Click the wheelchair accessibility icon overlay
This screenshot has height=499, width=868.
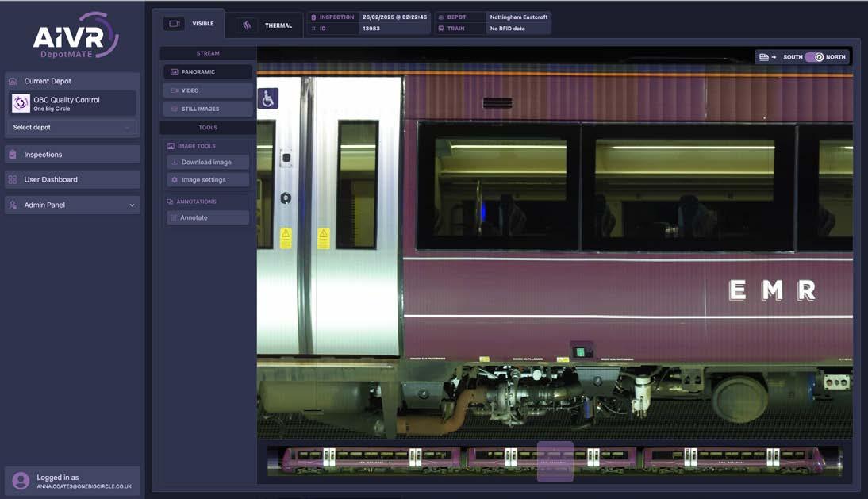[268, 99]
